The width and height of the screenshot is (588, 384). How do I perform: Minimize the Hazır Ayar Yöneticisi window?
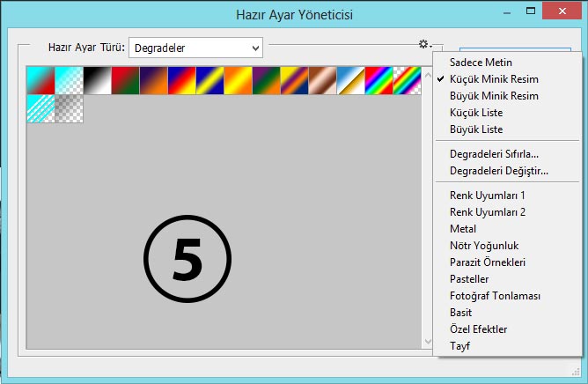[507, 12]
